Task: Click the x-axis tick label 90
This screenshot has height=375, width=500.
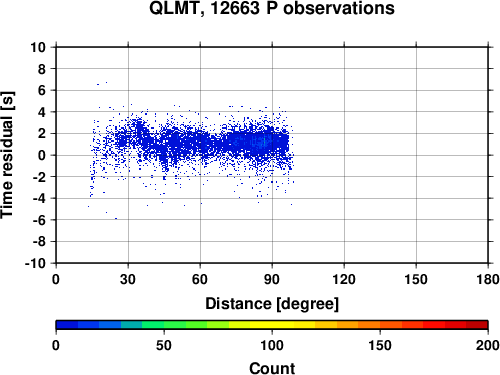Action: coord(272,279)
